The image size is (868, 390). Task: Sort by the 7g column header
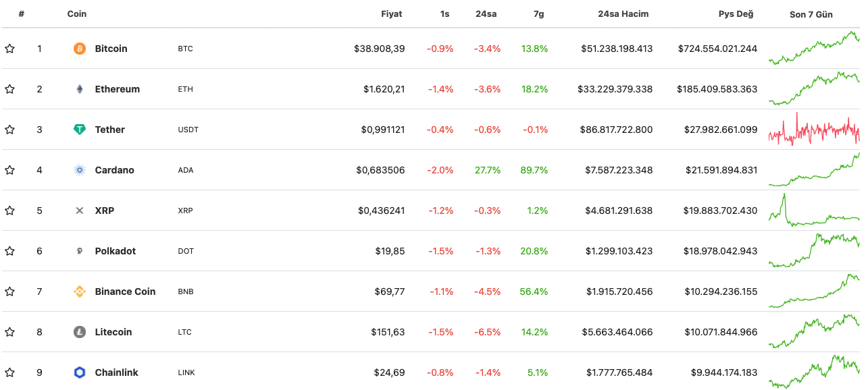[x=537, y=14]
